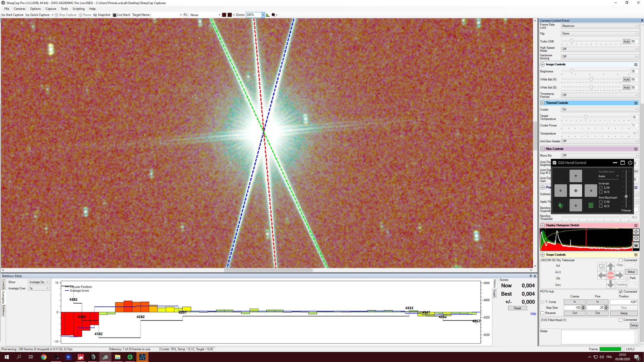Screen dimensions: 644x362
Task: Save the histogram stretch settings icon
Action: (636, 245)
